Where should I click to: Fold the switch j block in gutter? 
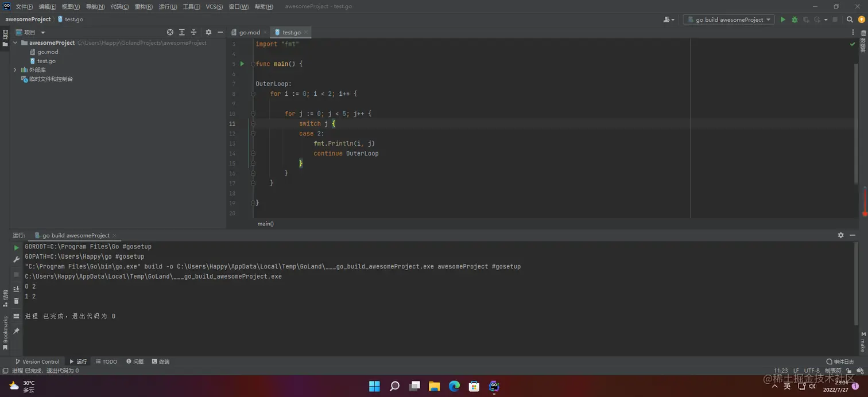(253, 123)
